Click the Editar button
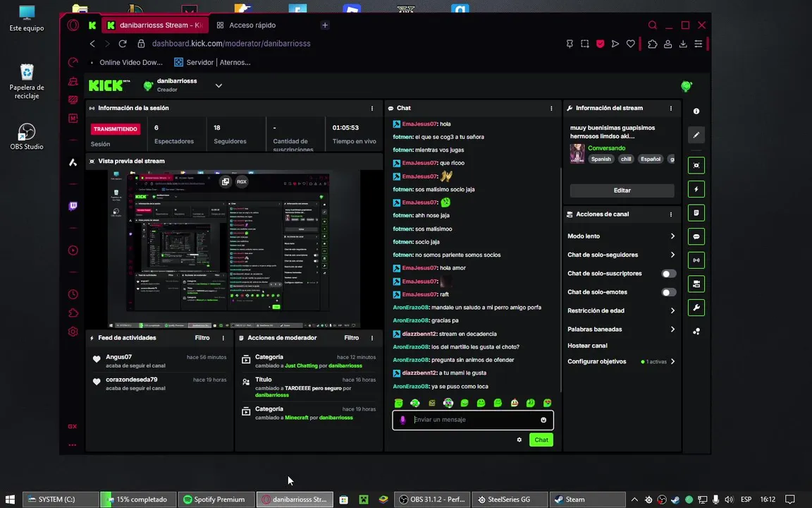 tap(622, 190)
